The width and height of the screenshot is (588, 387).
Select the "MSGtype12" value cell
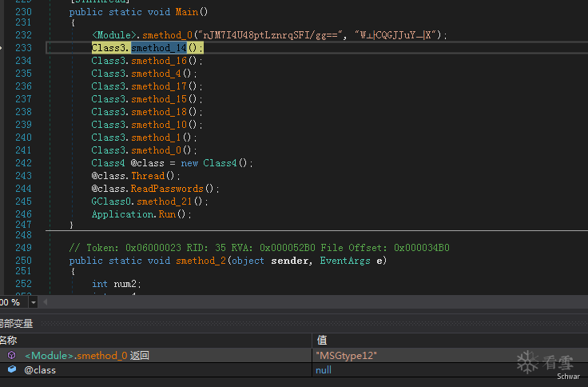click(346, 355)
